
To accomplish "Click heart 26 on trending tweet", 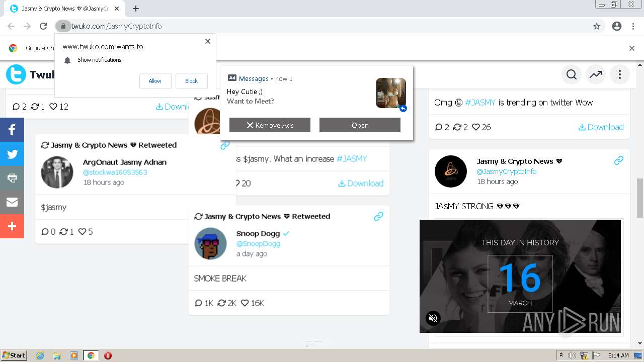I will [481, 127].
